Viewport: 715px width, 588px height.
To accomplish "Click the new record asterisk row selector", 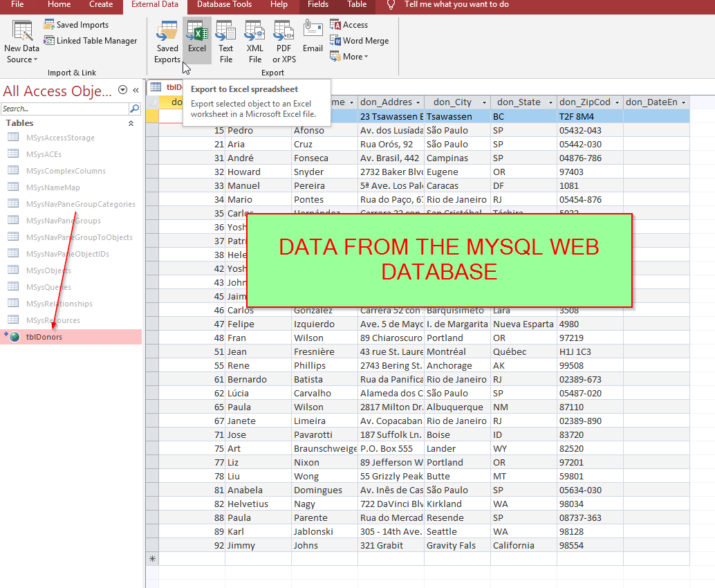I will point(152,559).
